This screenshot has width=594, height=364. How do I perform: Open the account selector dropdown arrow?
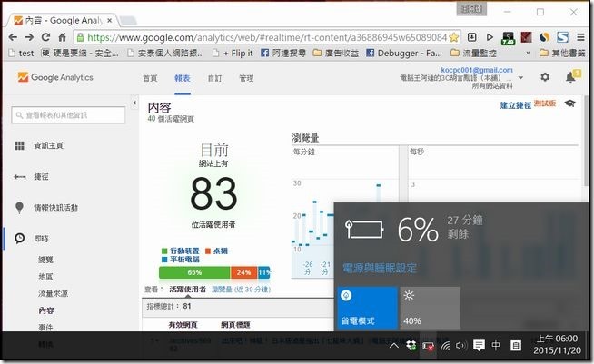click(x=521, y=78)
